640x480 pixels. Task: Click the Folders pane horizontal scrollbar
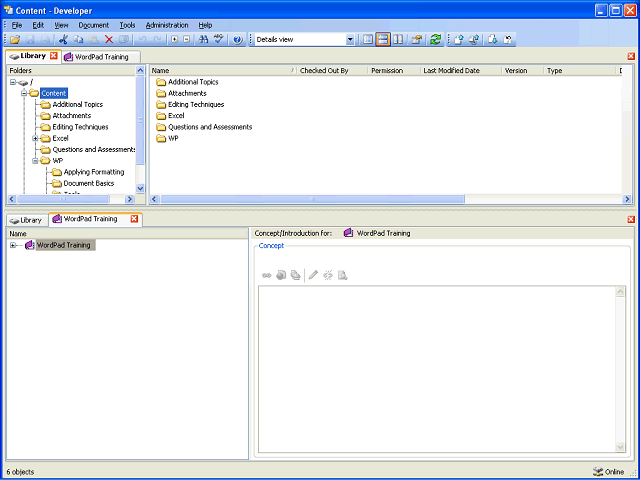(71, 199)
